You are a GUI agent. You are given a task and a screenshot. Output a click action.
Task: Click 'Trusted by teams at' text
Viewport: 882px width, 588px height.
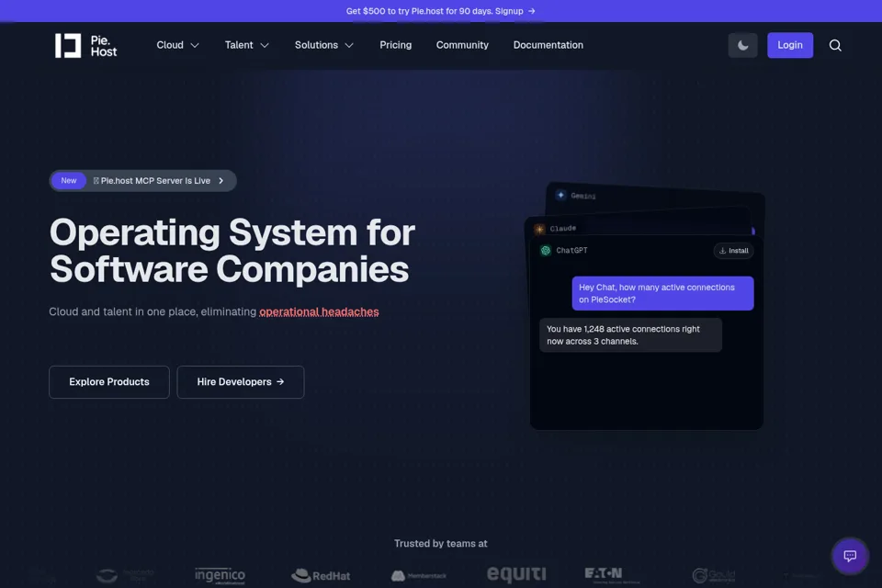[440, 544]
